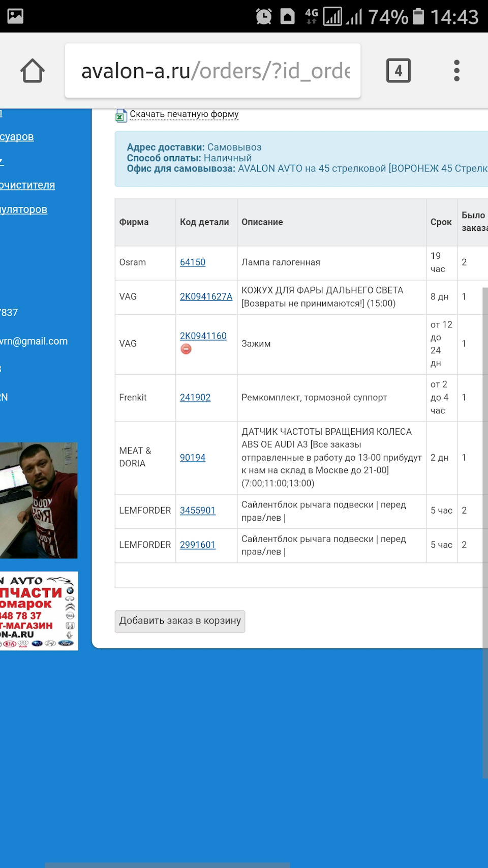The image size is (488, 868).
Task: Tap the image notification icon in status bar
Action: [15, 16]
